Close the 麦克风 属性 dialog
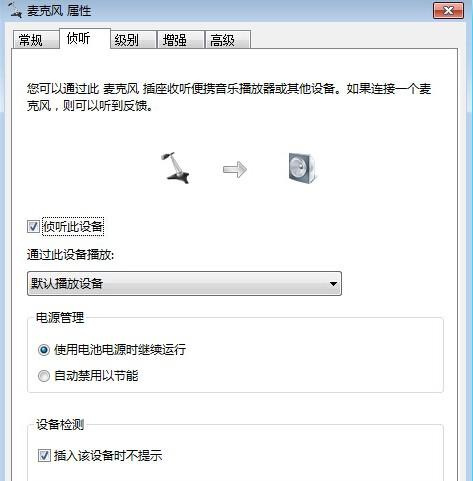 pyautogui.click(x=448, y=11)
